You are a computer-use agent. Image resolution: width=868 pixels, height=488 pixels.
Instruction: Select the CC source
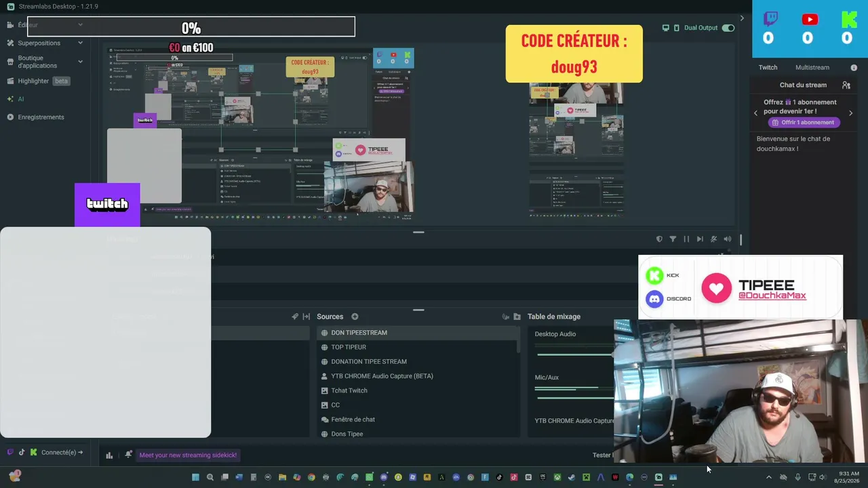point(418,405)
